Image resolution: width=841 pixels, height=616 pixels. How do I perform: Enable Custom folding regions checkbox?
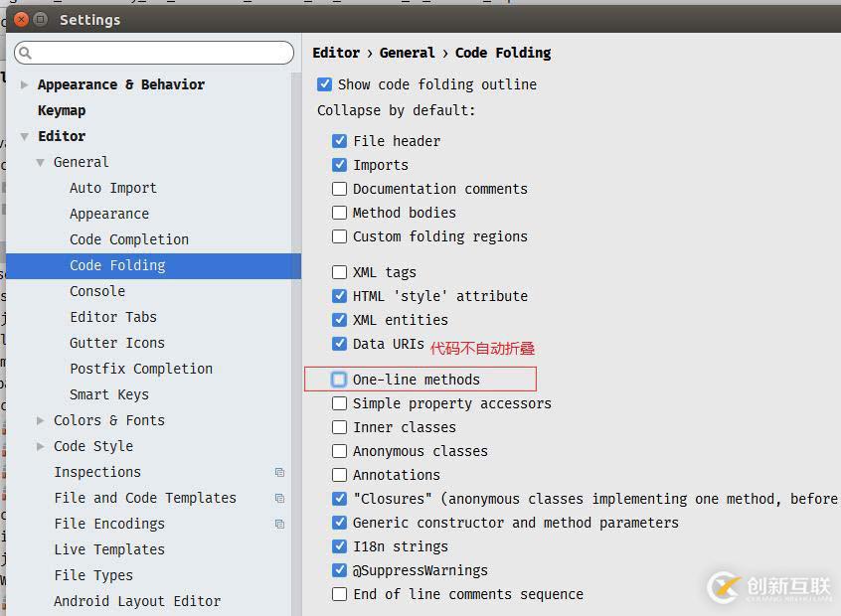coord(340,236)
